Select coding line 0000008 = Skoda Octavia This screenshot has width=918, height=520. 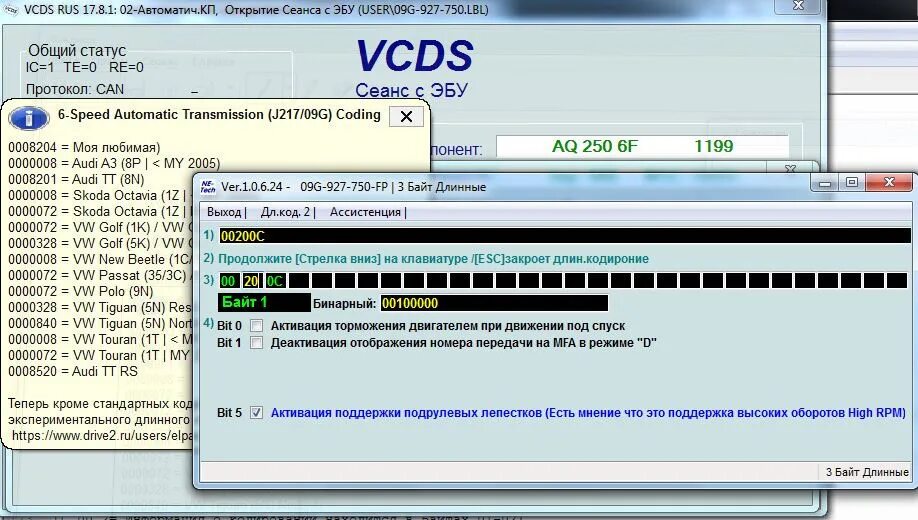[100, 196]
